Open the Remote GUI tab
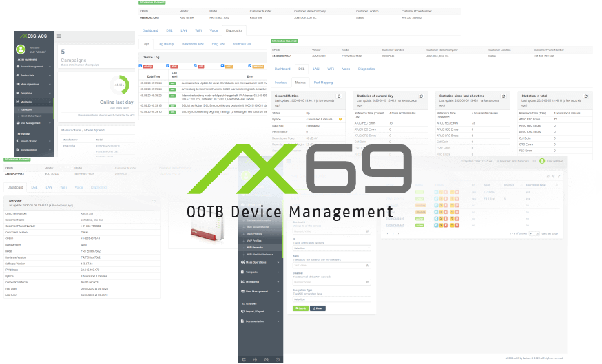The width and height of the screenshot is (602, 364). (242, 44)
